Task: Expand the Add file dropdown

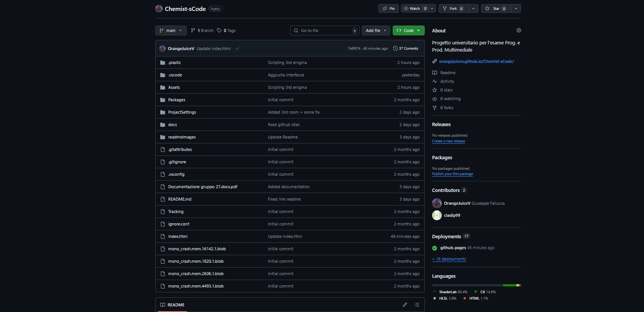Action: tap(376, 30)
